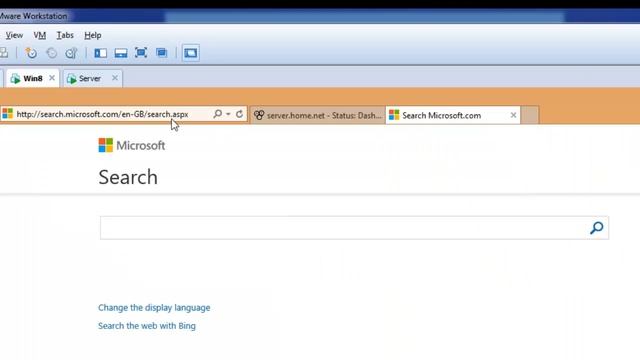Click the Microsoft logo

131,145
